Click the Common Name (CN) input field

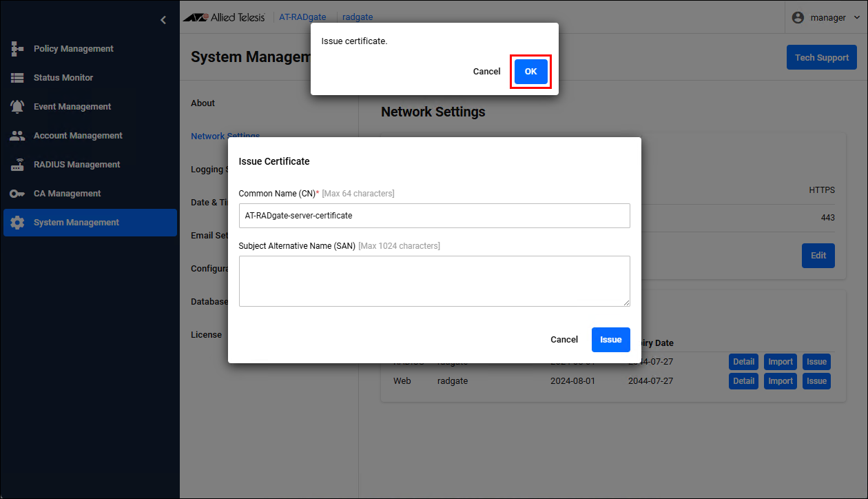click(435, 216)
